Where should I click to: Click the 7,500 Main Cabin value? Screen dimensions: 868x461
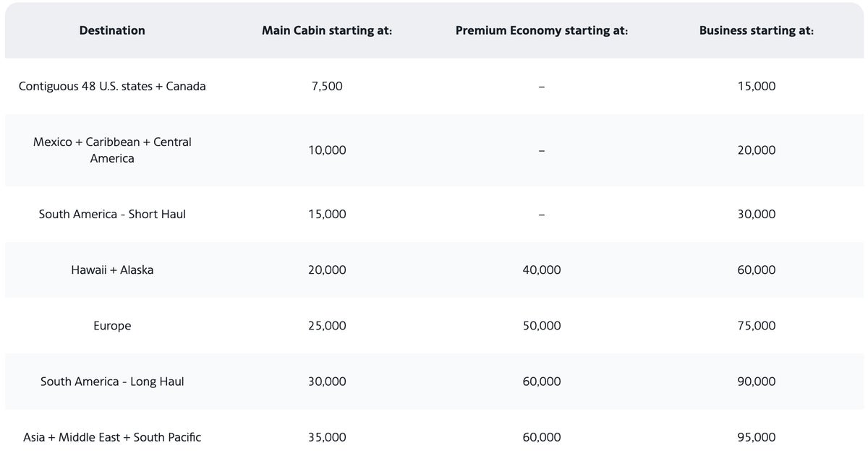tap(327, 86)
